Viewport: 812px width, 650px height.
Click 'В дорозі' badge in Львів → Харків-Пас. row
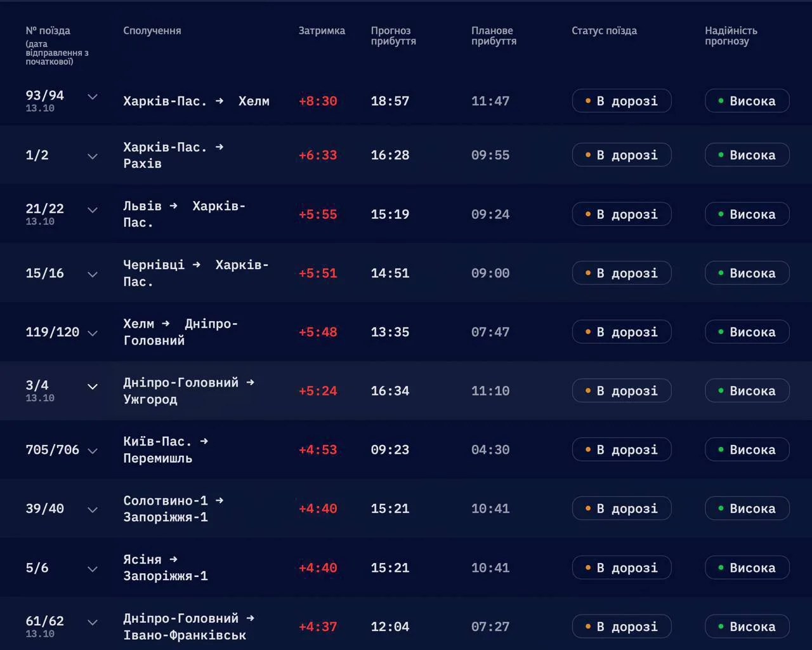(622, 214)
